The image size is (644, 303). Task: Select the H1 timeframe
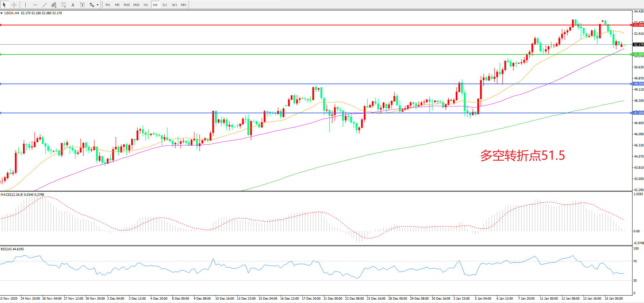[146, 5]
